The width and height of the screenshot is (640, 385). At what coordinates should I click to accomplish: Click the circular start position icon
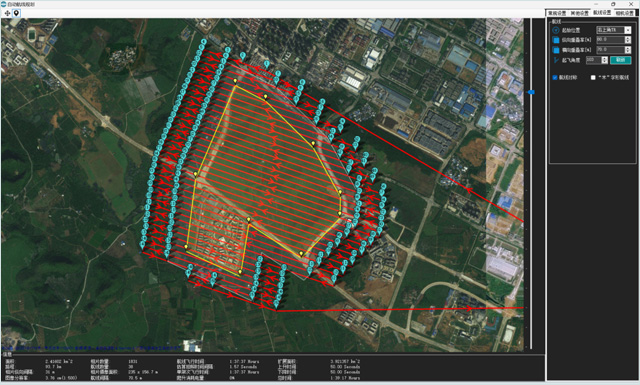[x=556, y=30]
